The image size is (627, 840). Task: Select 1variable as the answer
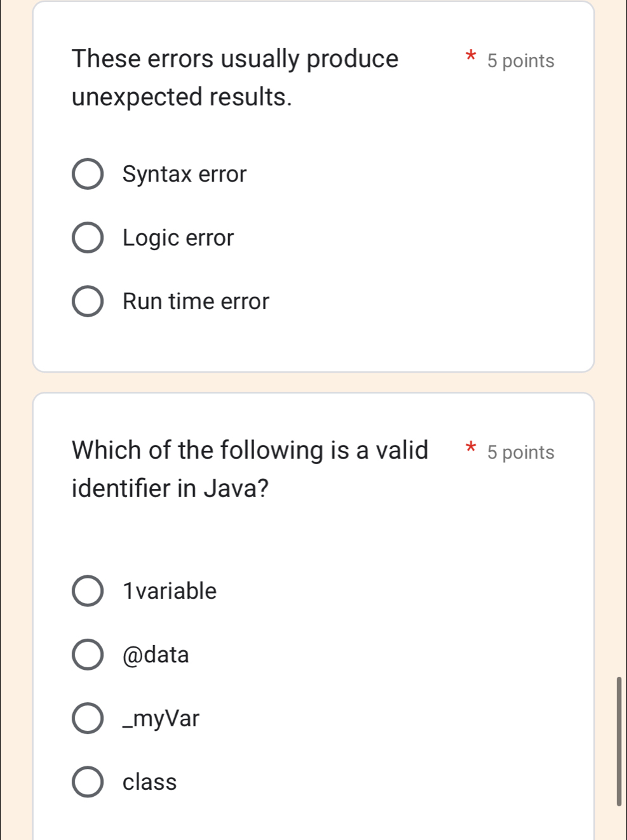coord(88,591)
